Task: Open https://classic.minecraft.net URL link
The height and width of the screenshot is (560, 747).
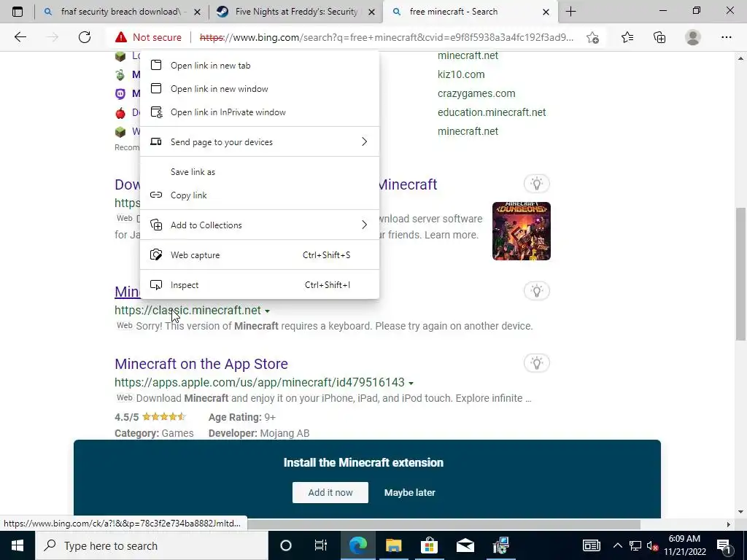Action: tap(187, 311)
